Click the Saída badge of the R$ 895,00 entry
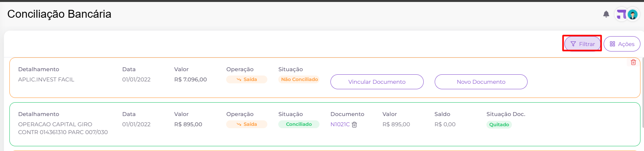Viewport: 644px width, 151px height. coord(247,124)
